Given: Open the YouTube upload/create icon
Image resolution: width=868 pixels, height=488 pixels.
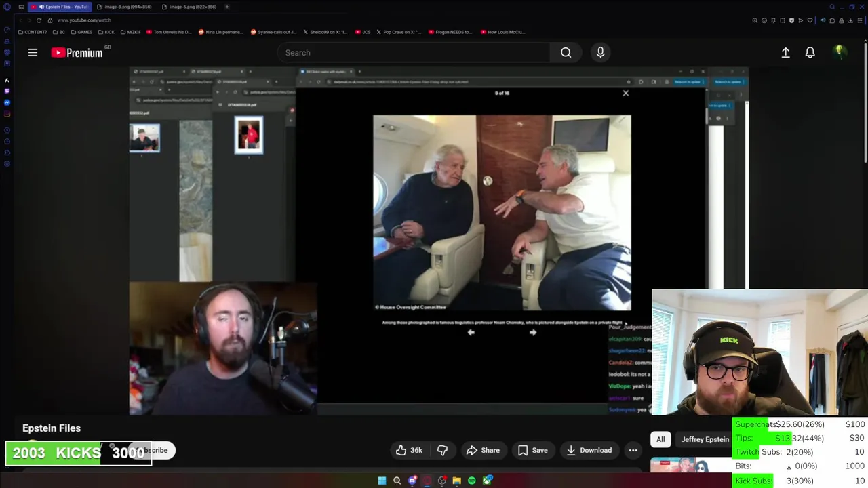Looking at the screenshot, I should pyautogui.click(x=785, y=52).
